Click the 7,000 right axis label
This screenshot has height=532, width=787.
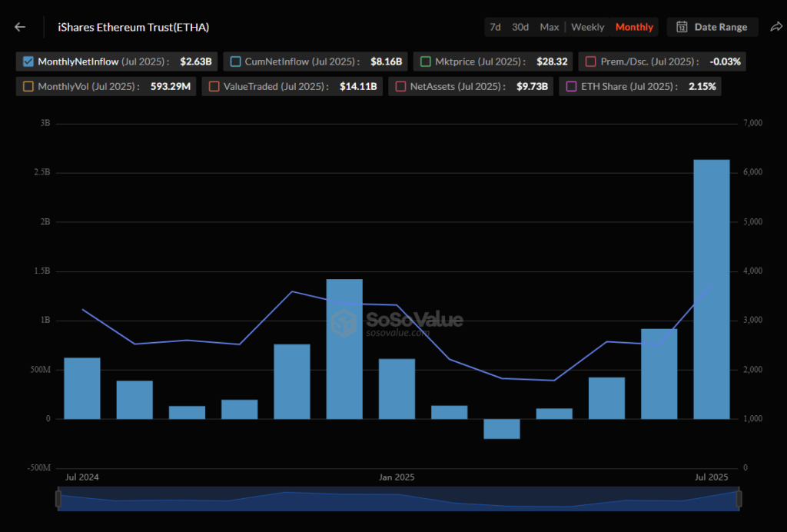tap(752, 123)
